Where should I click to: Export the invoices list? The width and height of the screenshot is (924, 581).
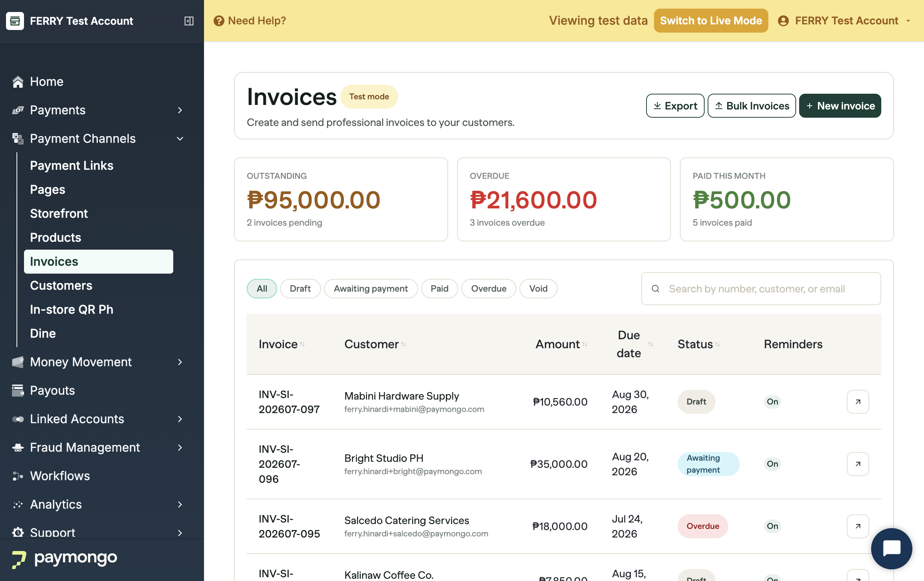pos(675,106)
